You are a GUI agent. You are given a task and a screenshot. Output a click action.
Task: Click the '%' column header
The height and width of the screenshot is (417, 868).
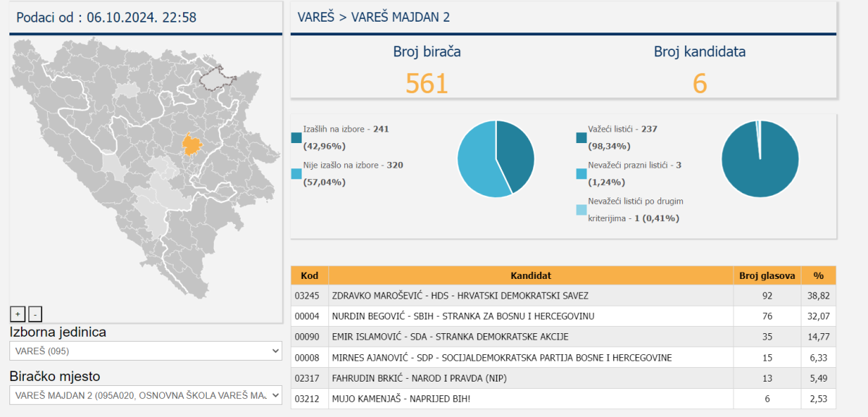818,275
